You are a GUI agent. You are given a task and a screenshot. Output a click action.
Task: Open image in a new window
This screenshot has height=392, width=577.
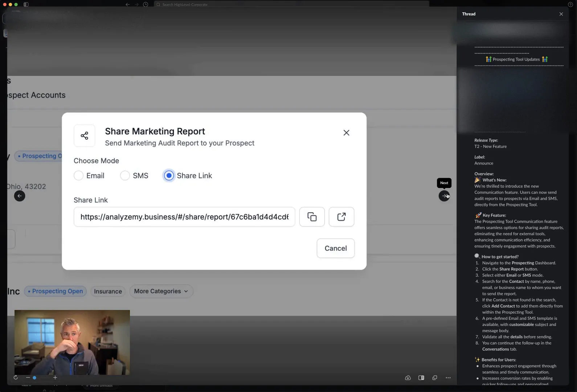pyautogui.click(x=435, y=377)
